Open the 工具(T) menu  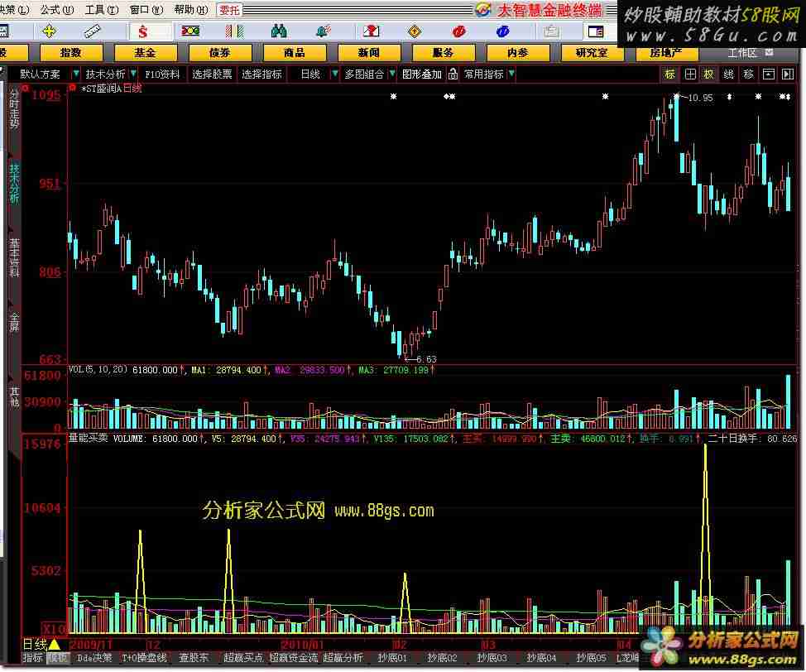point(102,9)
